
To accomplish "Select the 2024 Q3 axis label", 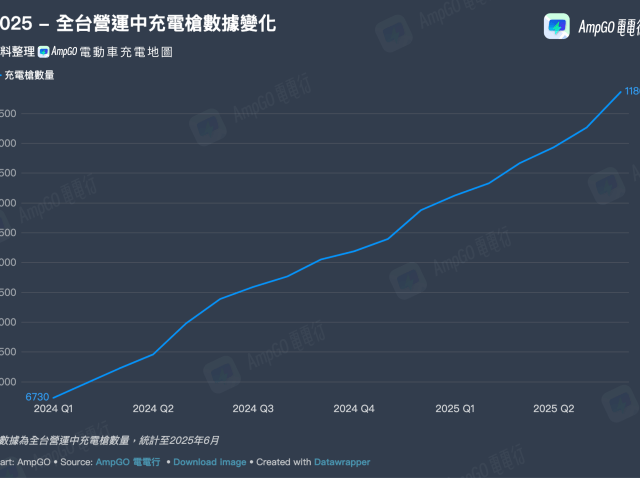I will pyautogui.click(x=253, y=409).
